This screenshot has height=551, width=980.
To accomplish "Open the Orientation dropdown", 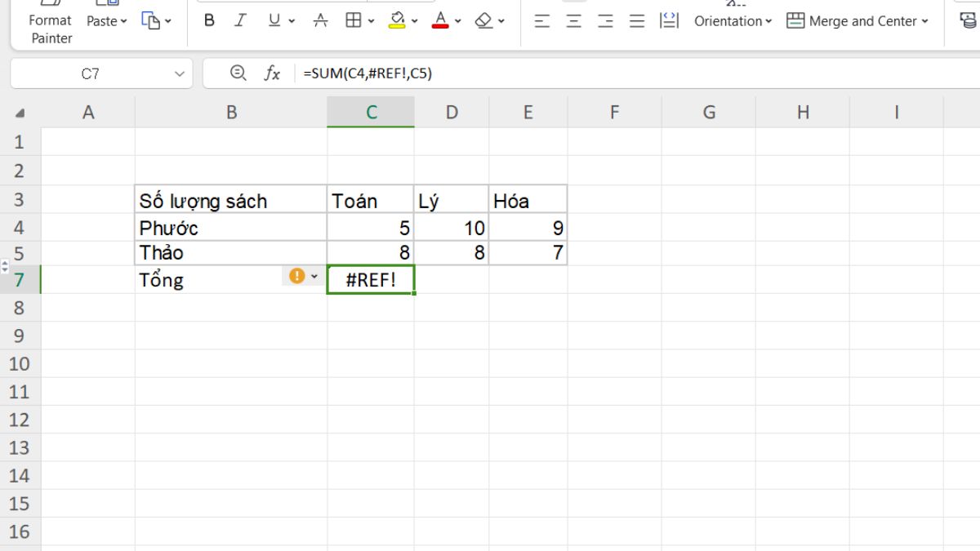I will coord(733,21).
